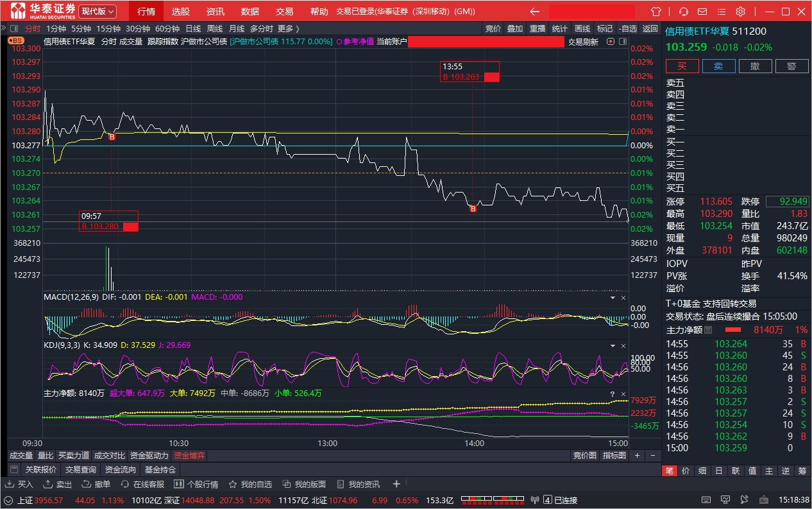The width and height of the screenshot is (812, 509).
Task: Click 卖出 sell icon in bottom toolbar
Action: pyautogui.click(x=58, y=485)
